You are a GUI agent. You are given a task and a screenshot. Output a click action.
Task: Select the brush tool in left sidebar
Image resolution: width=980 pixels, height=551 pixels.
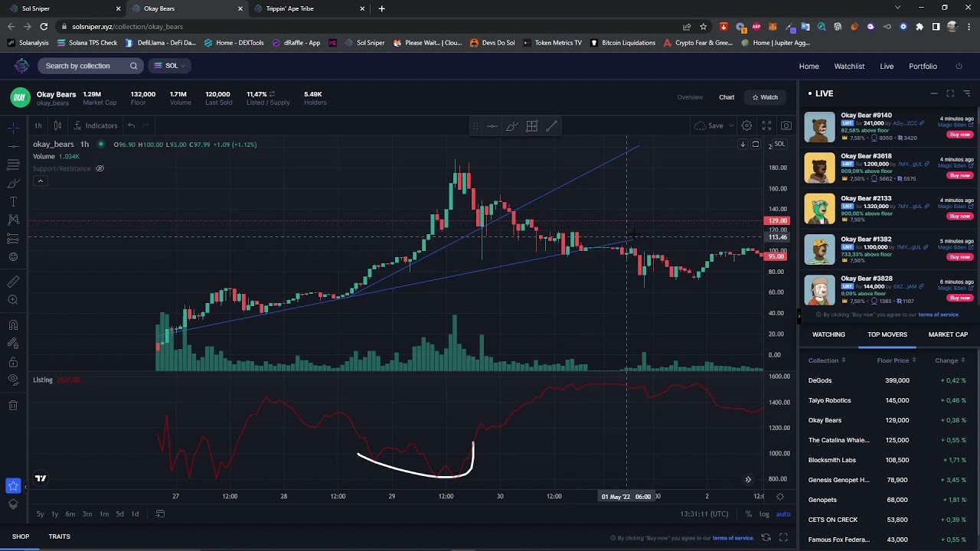[13, 184]
